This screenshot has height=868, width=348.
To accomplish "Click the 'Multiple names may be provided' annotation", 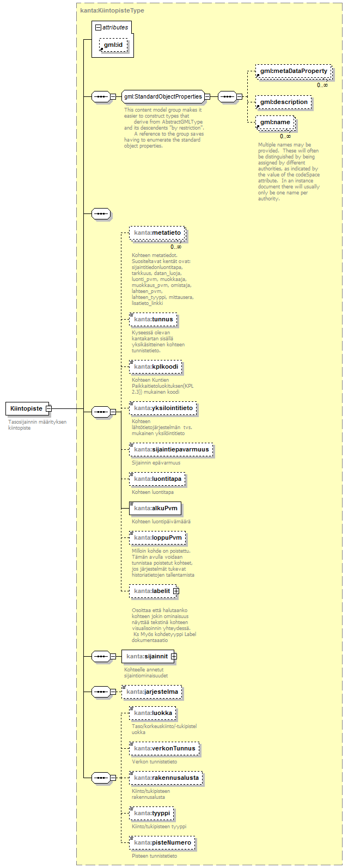I will pyautogui.click(x=289, y=172).
